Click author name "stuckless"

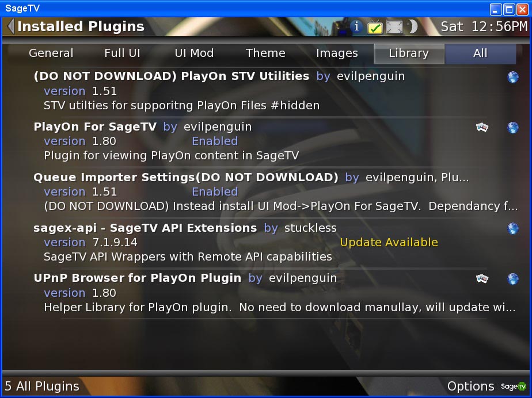pos(310,228)
